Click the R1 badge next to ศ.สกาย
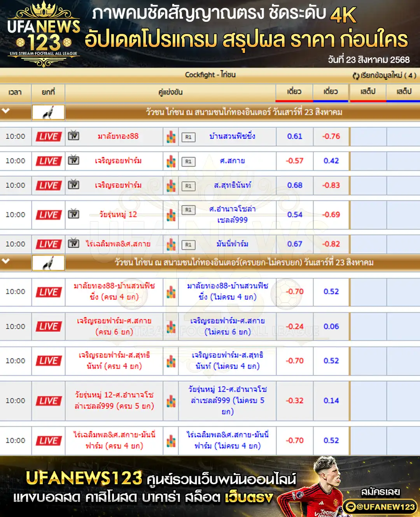Screen dimensions: 420x517 [x=188, y=161]
